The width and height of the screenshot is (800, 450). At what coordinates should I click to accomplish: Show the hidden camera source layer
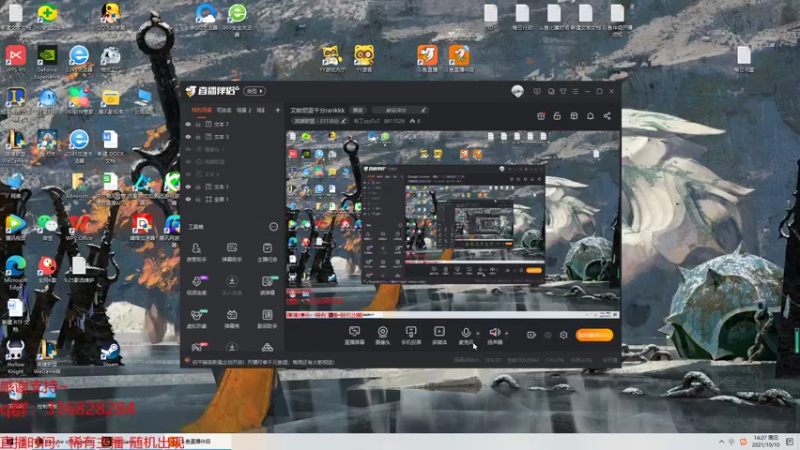click(x=188, y=149)
